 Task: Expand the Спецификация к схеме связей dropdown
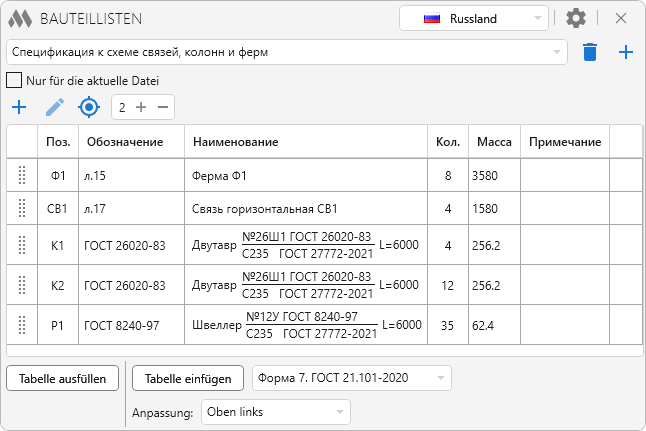(x=286, y=52)
